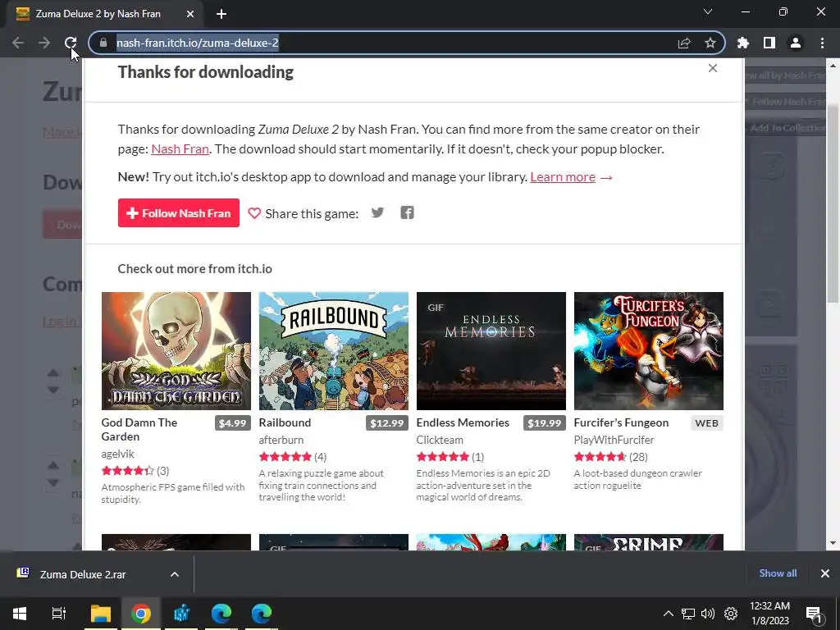Open the Windows Start menu
840x630 pixels.
(x=20, y=614)
